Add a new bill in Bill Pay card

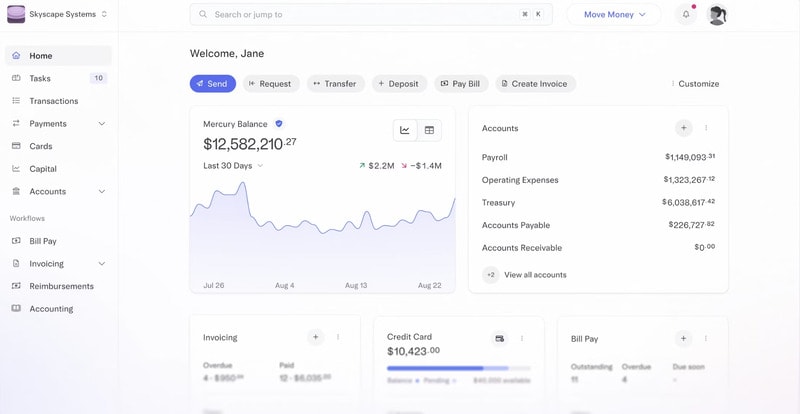[x=683, y=338]
